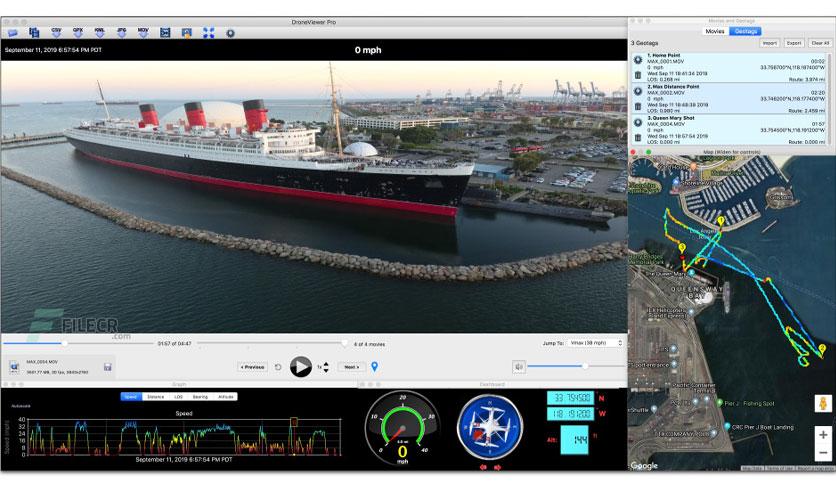836x484 pixels.
Task: Click the location icon for Queen Mary Shot
Action: click(x=638, y=123)
